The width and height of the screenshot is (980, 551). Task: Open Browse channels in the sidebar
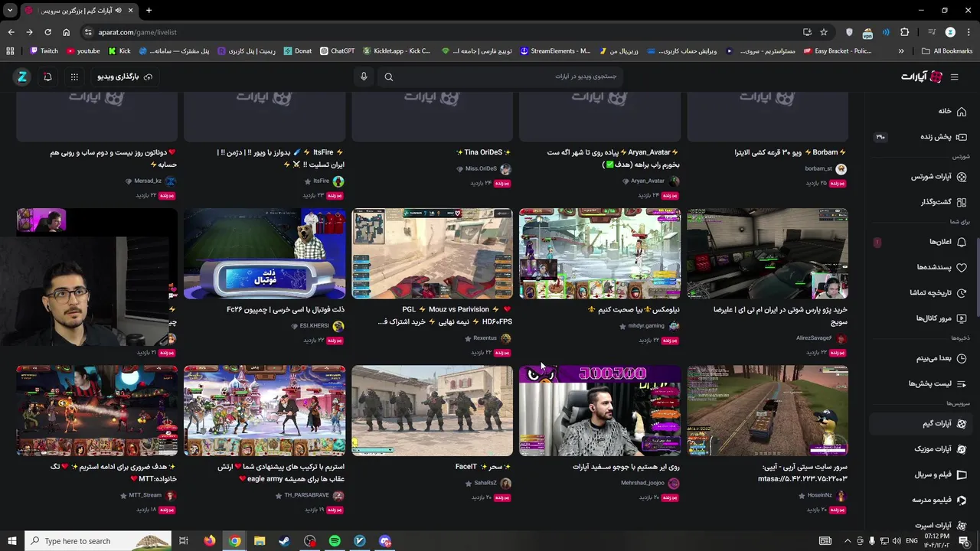coord(941,318)
